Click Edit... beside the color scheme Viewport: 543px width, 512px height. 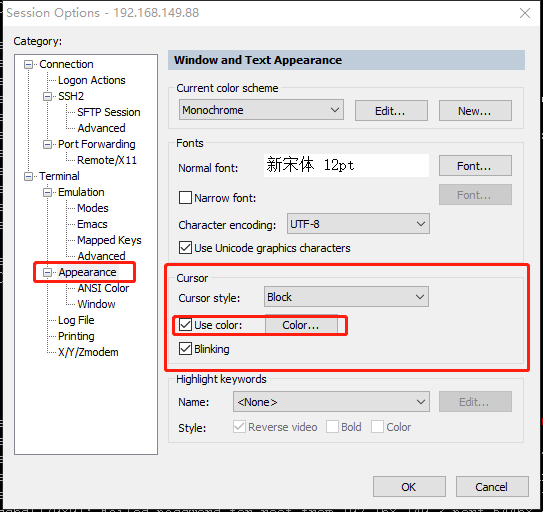[x=391, y=111]
